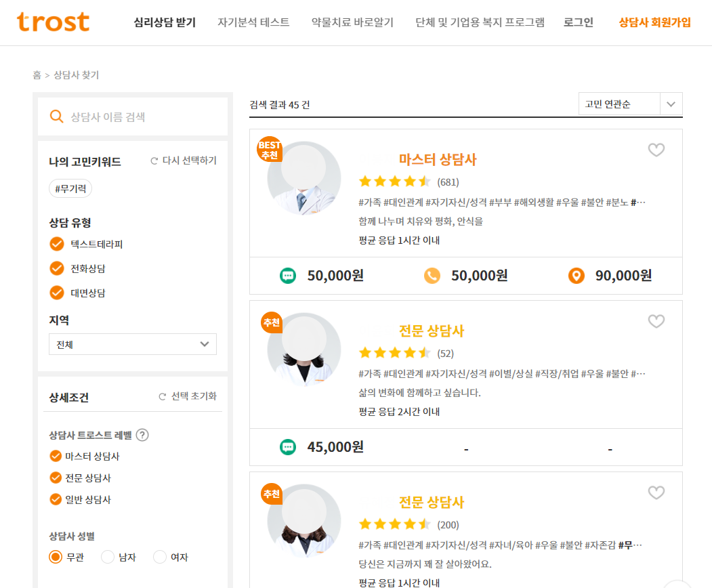Click the search magnifier icon

(56, 117)
